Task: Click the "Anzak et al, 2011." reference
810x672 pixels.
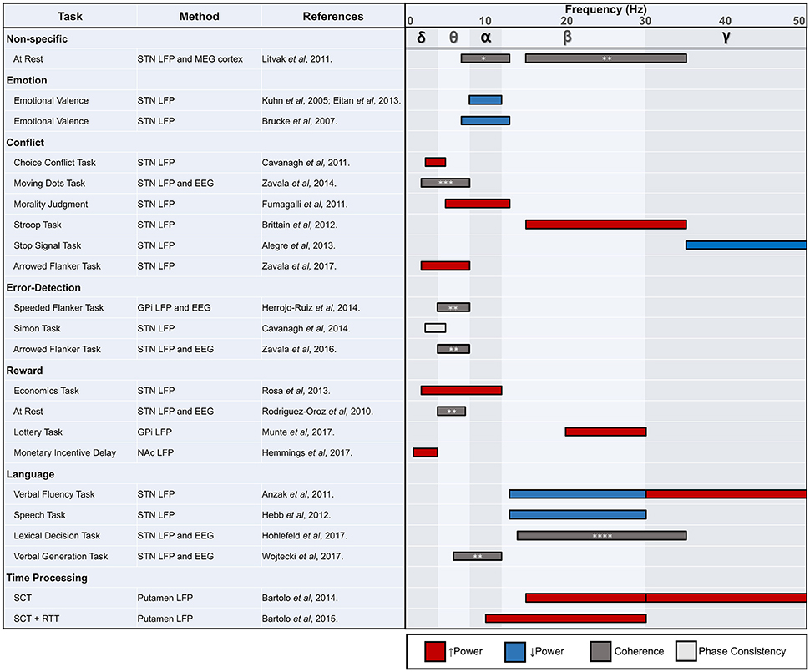Action: coord(298,494)
